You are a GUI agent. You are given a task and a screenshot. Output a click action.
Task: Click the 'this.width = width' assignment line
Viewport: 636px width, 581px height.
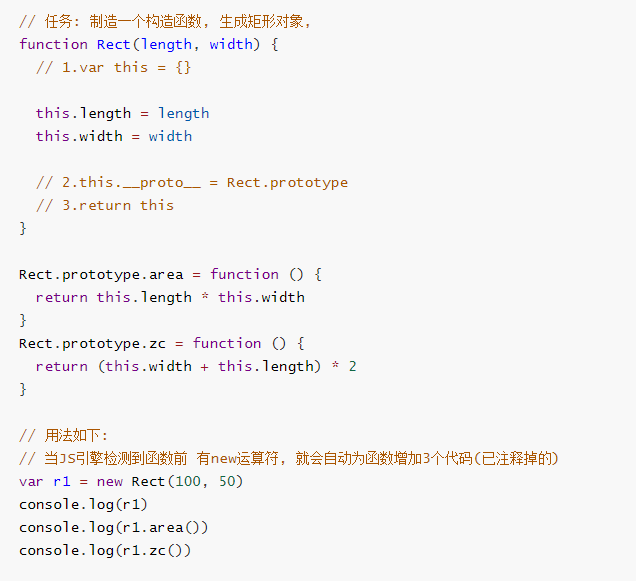tap(113, 136)
